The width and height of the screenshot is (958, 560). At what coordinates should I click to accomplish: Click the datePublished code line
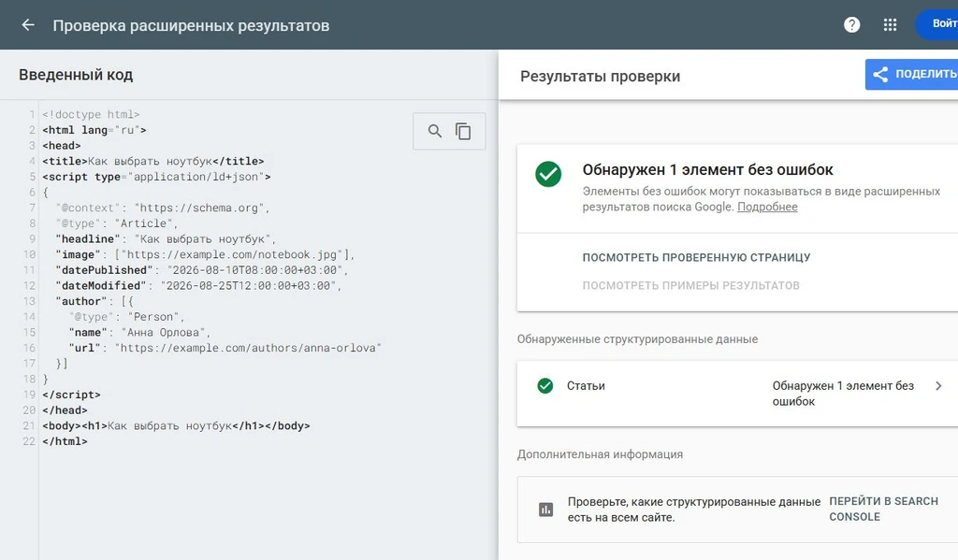[202, 270]
